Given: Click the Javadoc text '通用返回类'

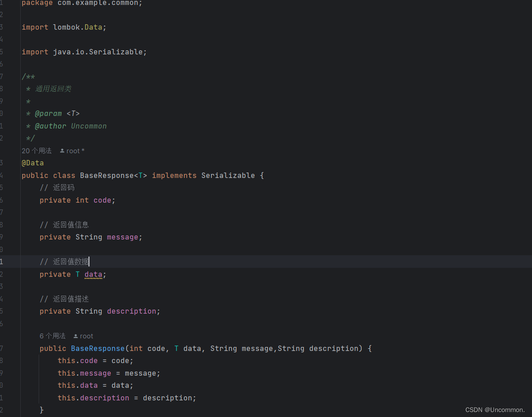Looking at the screenshot, I should [53, 89].
